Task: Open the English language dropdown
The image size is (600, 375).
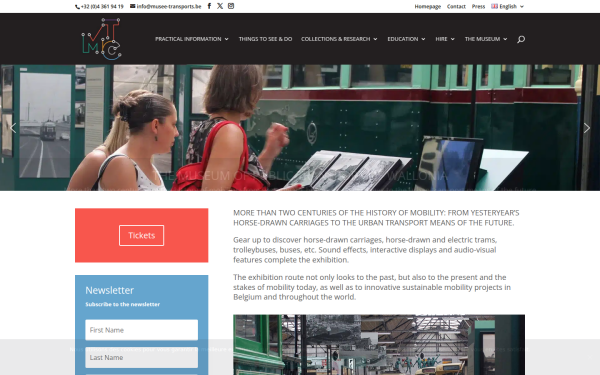Action: pyautogui.click(x=508, y=7)
